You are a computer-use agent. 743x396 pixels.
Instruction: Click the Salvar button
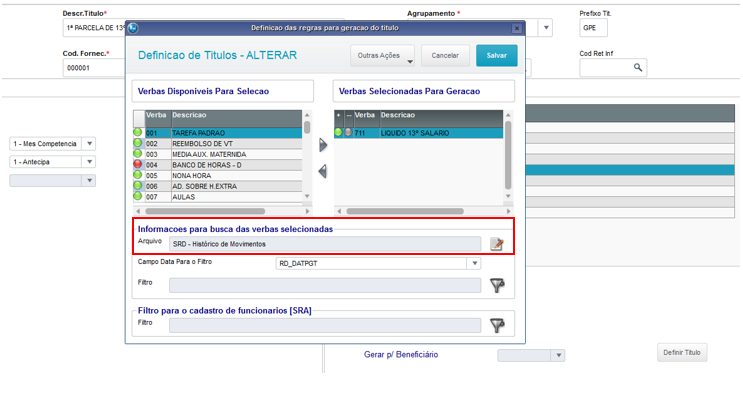(497, 55)
